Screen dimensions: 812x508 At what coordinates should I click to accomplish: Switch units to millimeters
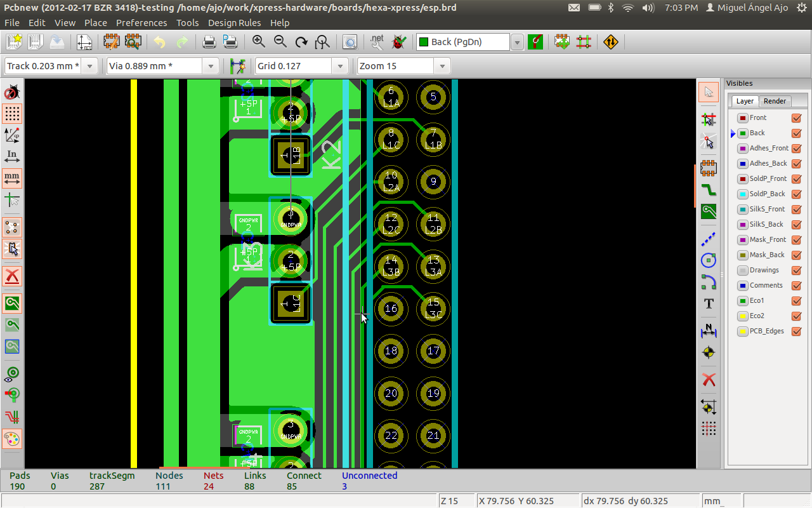pos(12,178)
